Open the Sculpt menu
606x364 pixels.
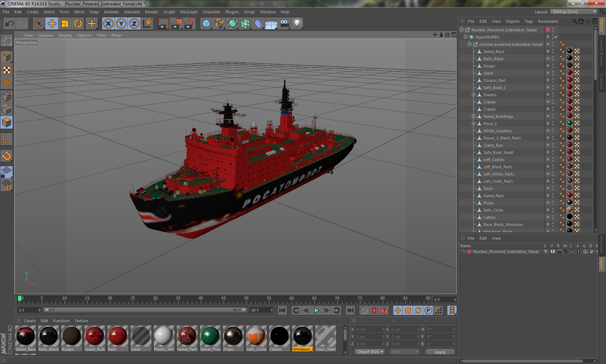point(169,12)
